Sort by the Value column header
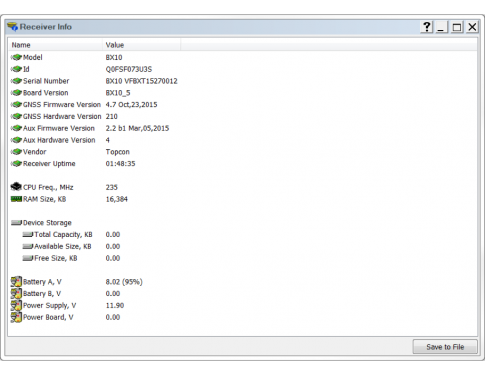 [x=142, y=45]
